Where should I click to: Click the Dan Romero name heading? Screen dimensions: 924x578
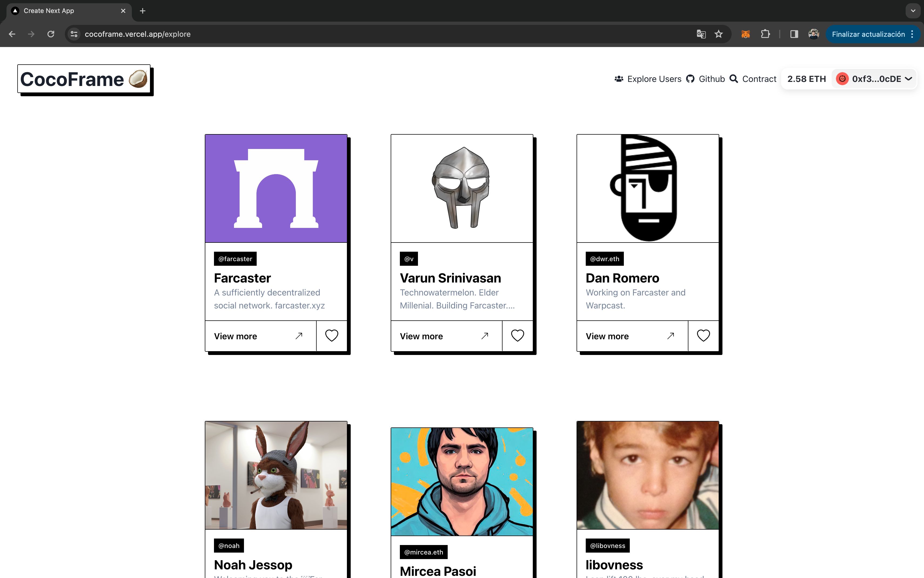(622, 278)
